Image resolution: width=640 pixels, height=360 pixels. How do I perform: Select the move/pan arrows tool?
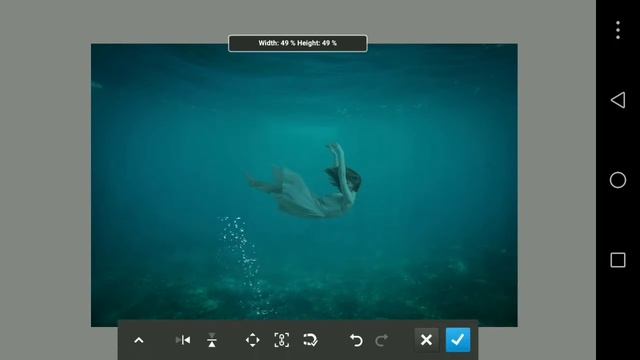pyautogui.click(x=253, y=340)
